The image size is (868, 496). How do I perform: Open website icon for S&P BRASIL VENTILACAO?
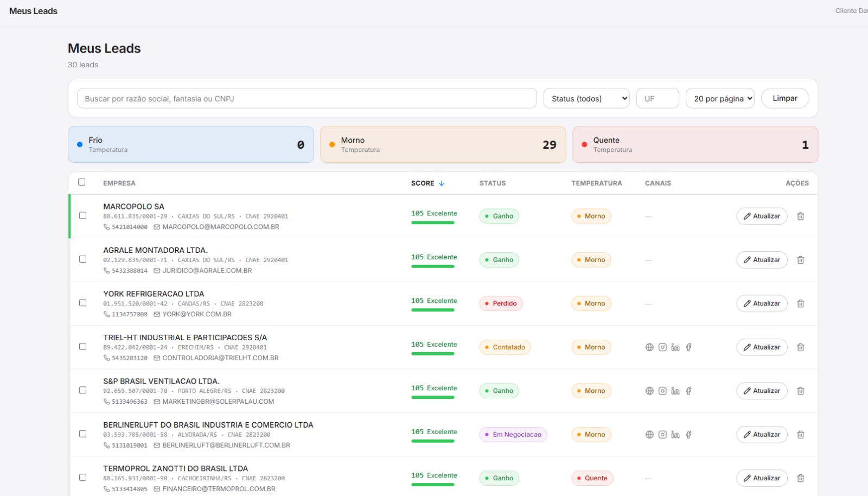click(x=649, y=391)
